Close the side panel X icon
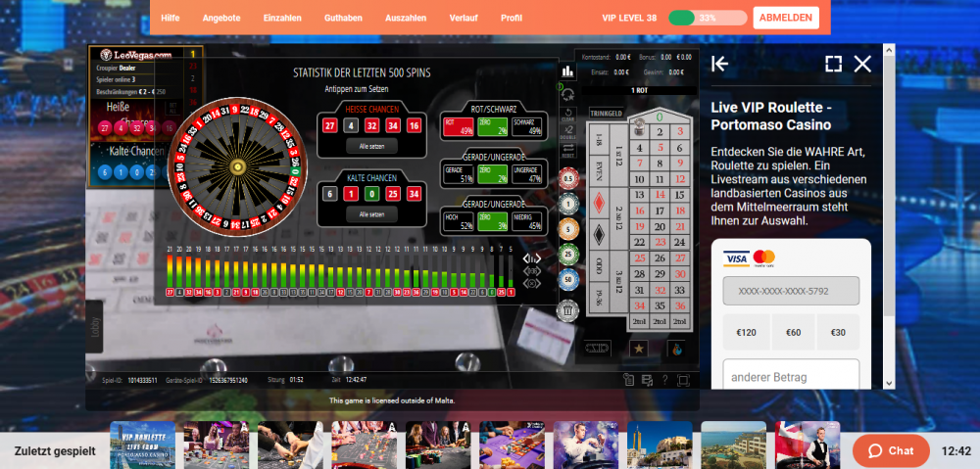This screenshot has width=980, height=469. tap(862, 64)
